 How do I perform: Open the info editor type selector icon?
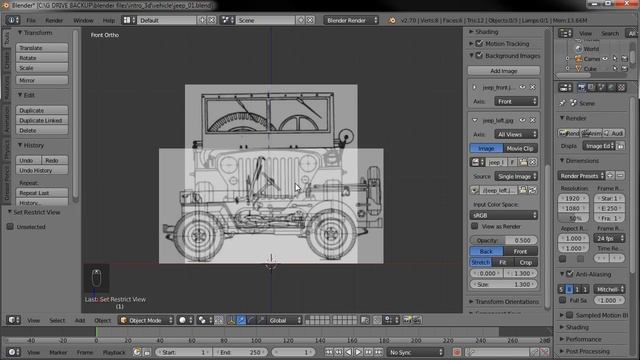tap(13, 20)
